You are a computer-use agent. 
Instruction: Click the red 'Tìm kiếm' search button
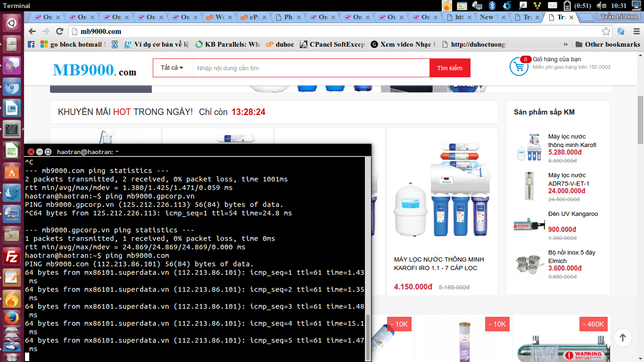tap(450, 68)
